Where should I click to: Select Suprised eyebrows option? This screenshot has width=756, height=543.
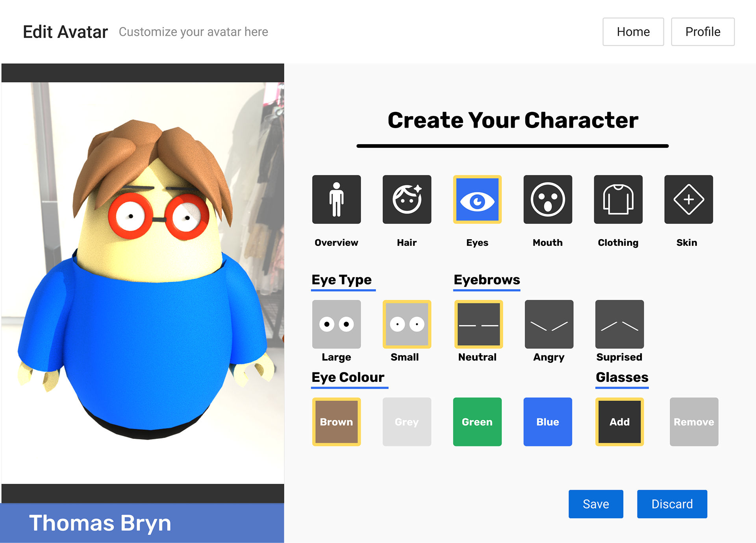(x=619, y=324)
